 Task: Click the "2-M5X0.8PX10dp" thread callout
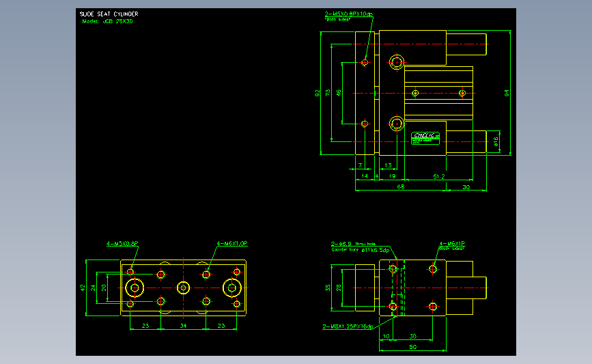tap(348, 14)
